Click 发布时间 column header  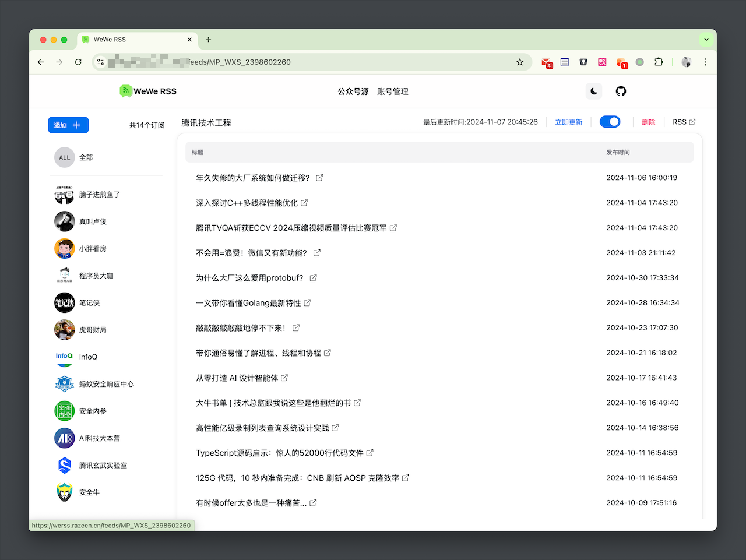pyautogui.click(x=618, y=153)
